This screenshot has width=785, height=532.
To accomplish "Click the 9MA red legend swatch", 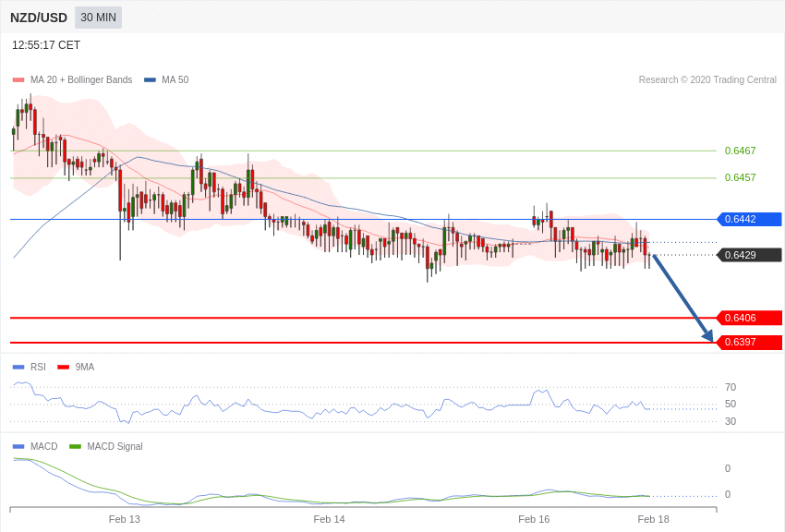I will click(64, 367).
